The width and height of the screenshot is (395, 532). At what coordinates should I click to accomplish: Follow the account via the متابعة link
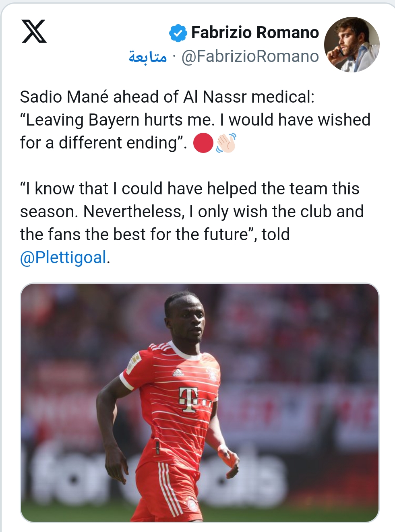pyautogui.click(x=148, y=57)
